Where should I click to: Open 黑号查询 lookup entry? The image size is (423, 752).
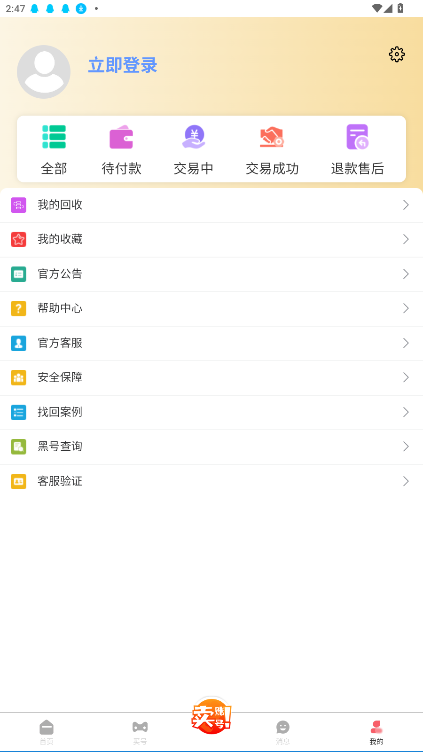coord(212,446)
